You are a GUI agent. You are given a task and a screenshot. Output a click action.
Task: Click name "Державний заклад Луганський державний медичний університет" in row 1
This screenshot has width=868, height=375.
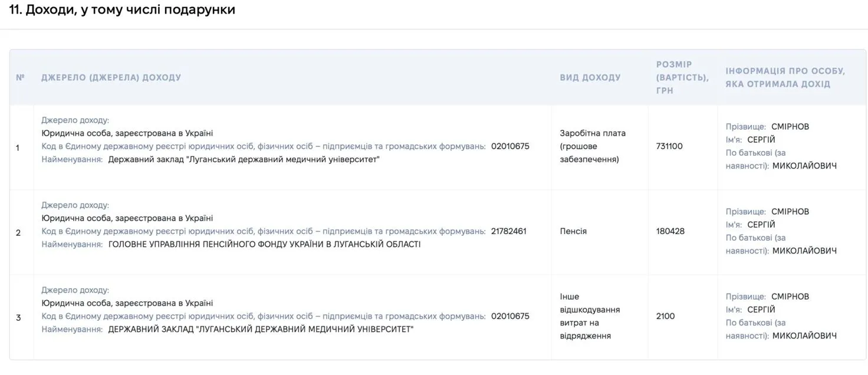pos(244,159)
